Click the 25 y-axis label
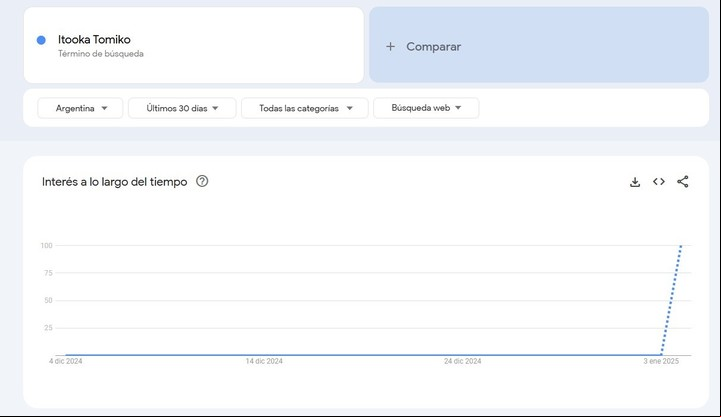The width and height of the screenshot is (721, 417). 48,328
